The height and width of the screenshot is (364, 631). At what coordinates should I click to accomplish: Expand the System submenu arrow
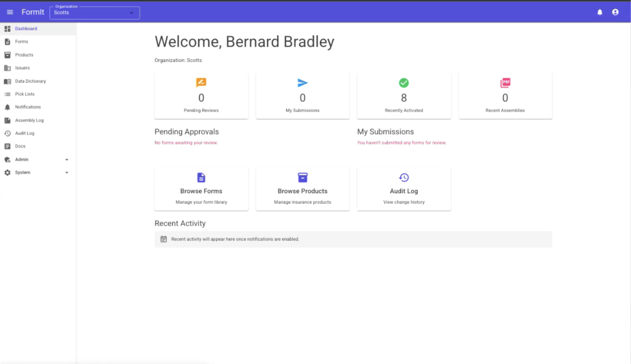click(67, 173)
